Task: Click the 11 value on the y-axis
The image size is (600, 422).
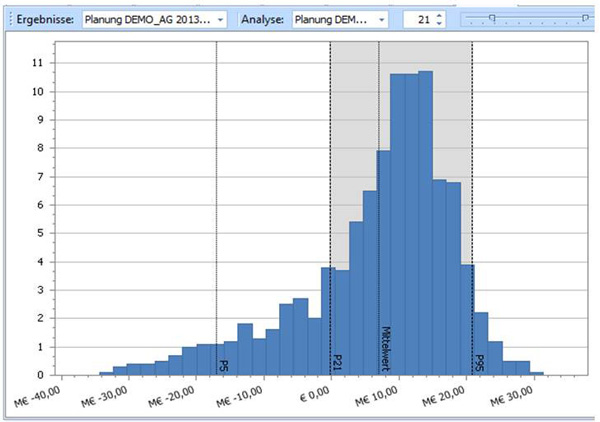Action: point(36,62)
